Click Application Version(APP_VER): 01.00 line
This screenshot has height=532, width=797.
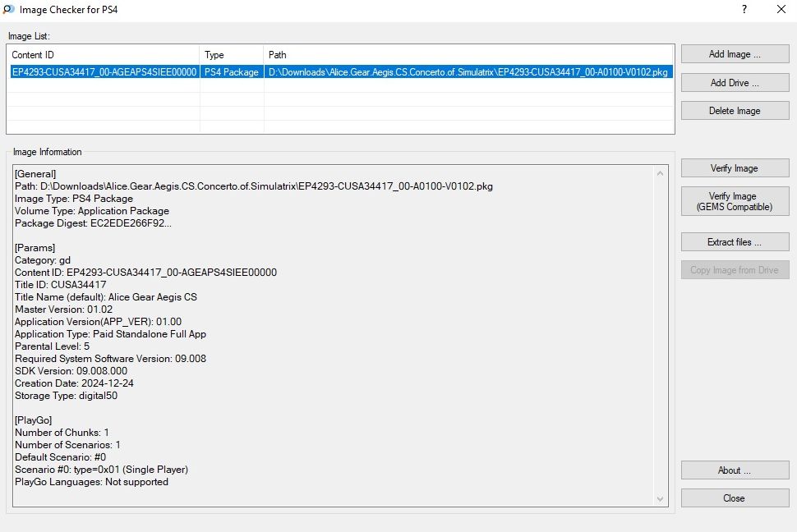[x=98, y=322]
